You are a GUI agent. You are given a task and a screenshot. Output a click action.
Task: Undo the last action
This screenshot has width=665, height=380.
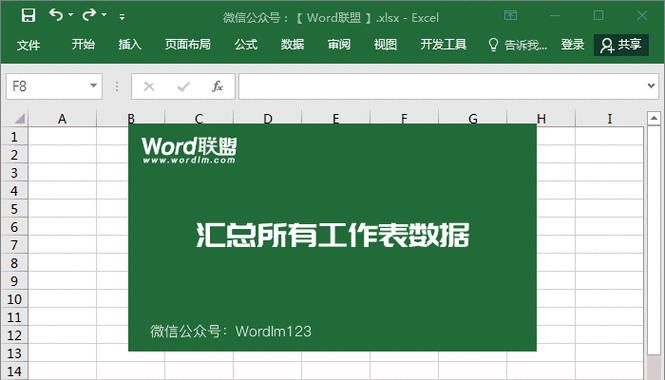click(x=56, y=15)
